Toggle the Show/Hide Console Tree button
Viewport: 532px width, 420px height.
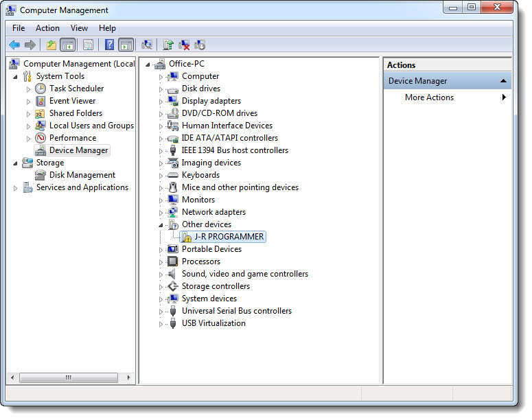pos(67,45)
